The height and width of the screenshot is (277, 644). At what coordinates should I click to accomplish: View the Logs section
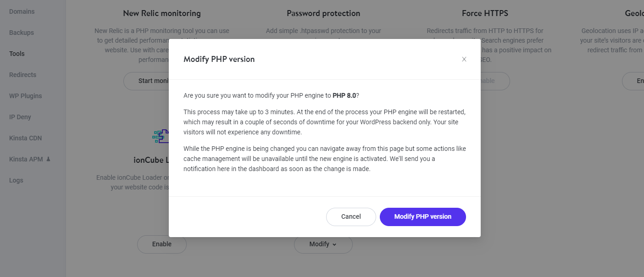(16, 180)
